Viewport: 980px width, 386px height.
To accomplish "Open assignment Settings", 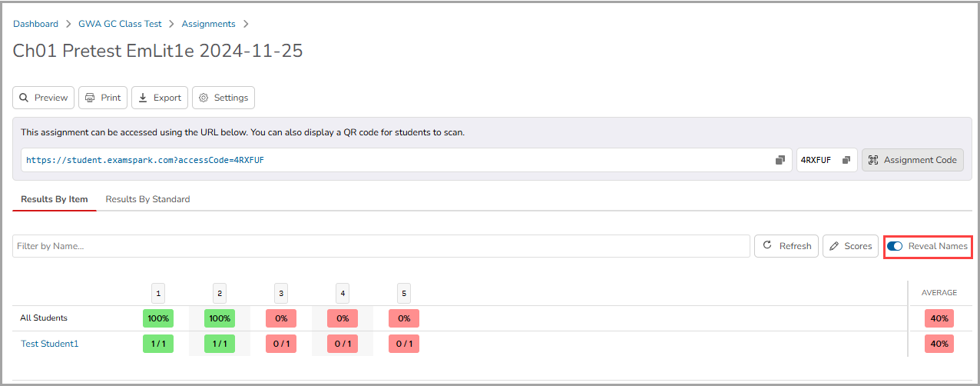I will [223, 98].
